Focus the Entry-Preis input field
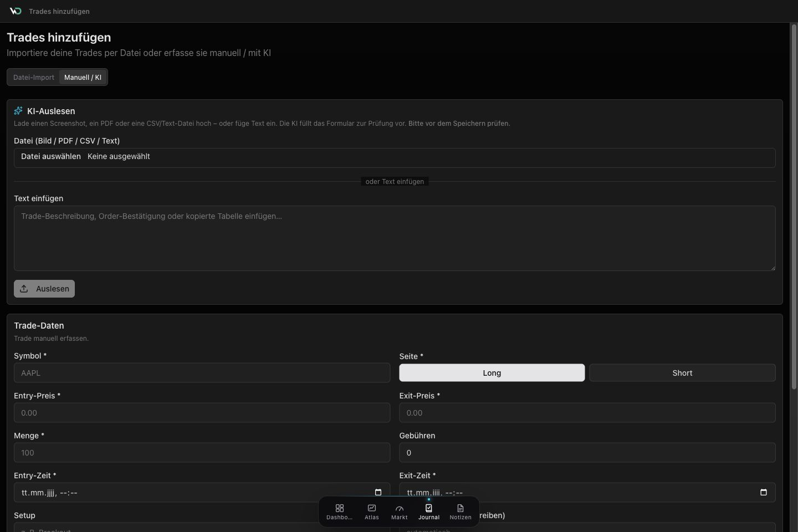 tap(202, 413)
